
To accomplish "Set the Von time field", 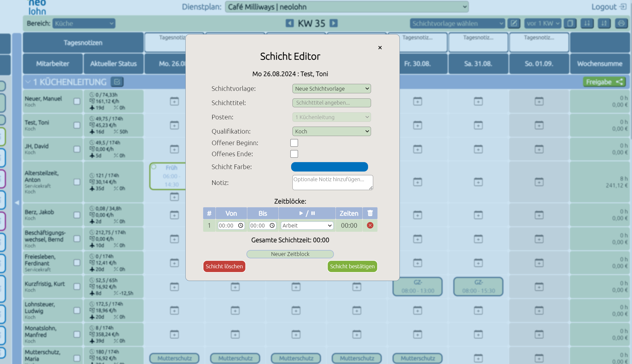I will click(x=231, y=226).
